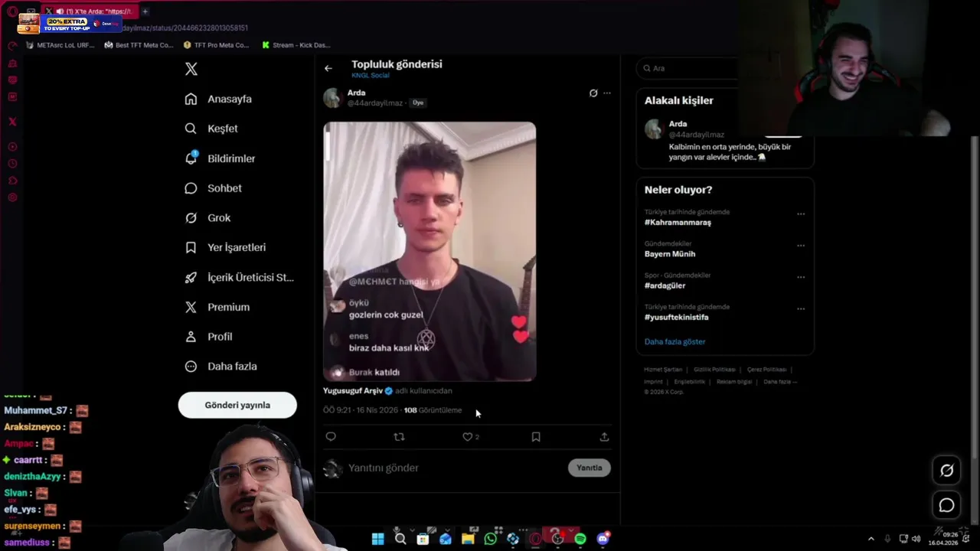Viewport: 980px width, 551px height.
Task: Open the TFT Pro Meta Co... bookmark
Action: [x=217, y=45]
